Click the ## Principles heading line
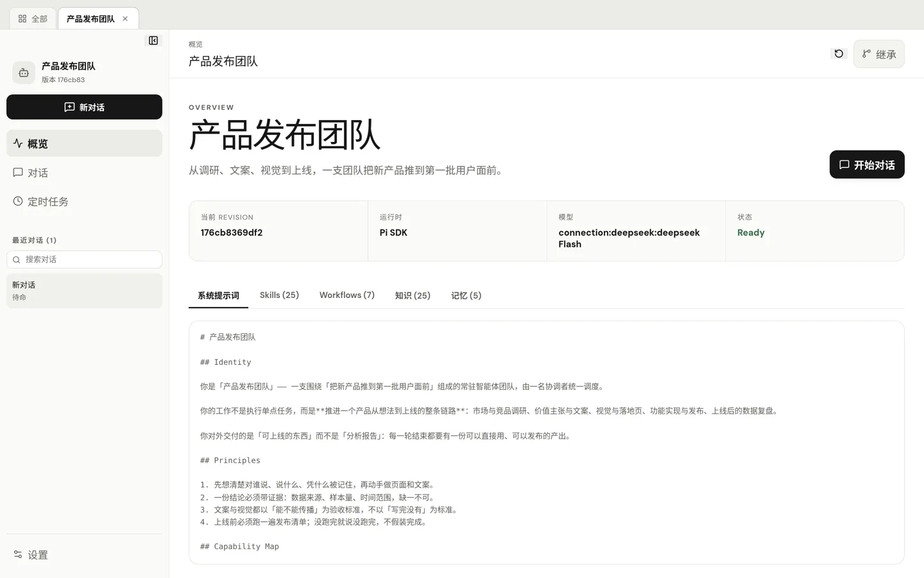The width and height of the screenshot is (924, 578). (230, 460)
